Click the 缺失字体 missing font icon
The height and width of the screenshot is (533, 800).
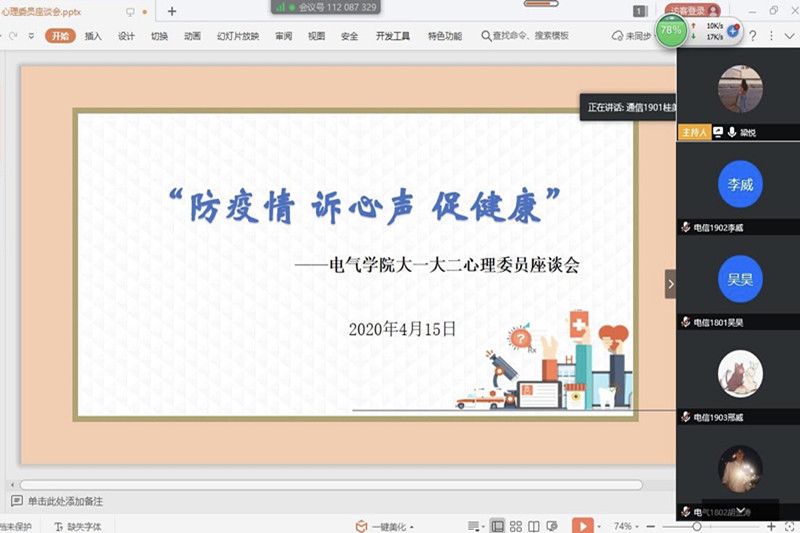(60, 526)
